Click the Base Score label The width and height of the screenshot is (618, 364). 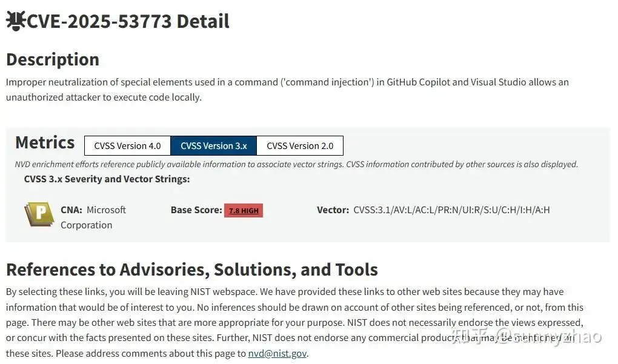tap(196, 210)
